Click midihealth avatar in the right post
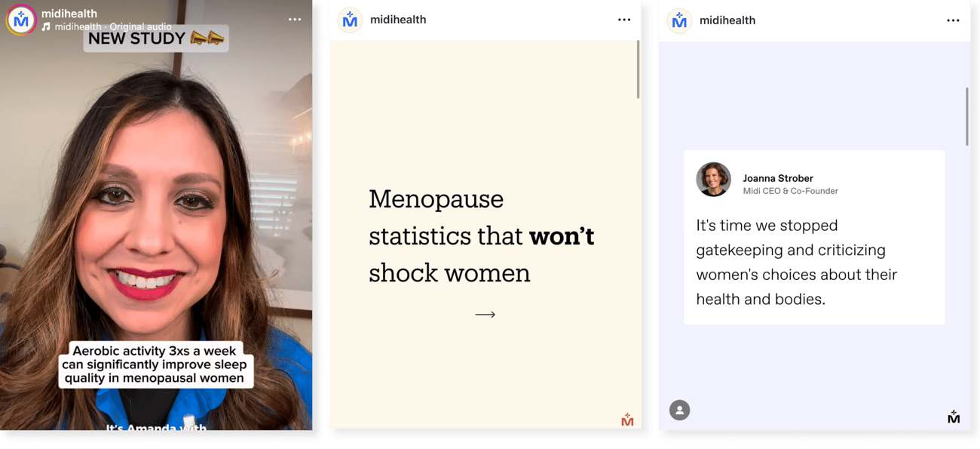The height and width of the screenshot is (449, 980). pyautogui.click(x=679, y=20)
